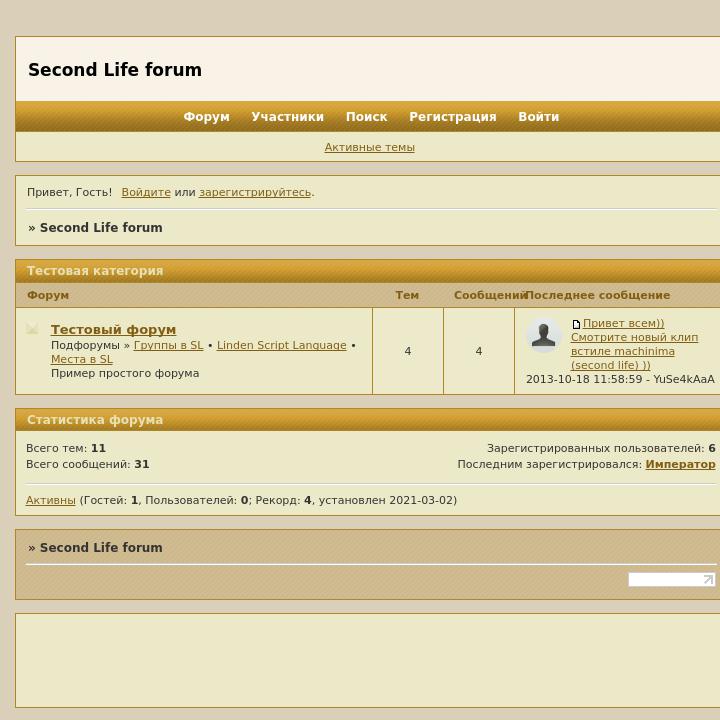Viewport: 720px width, 720px height.
Task: Click the Тем column header
Action: (407, 295)
